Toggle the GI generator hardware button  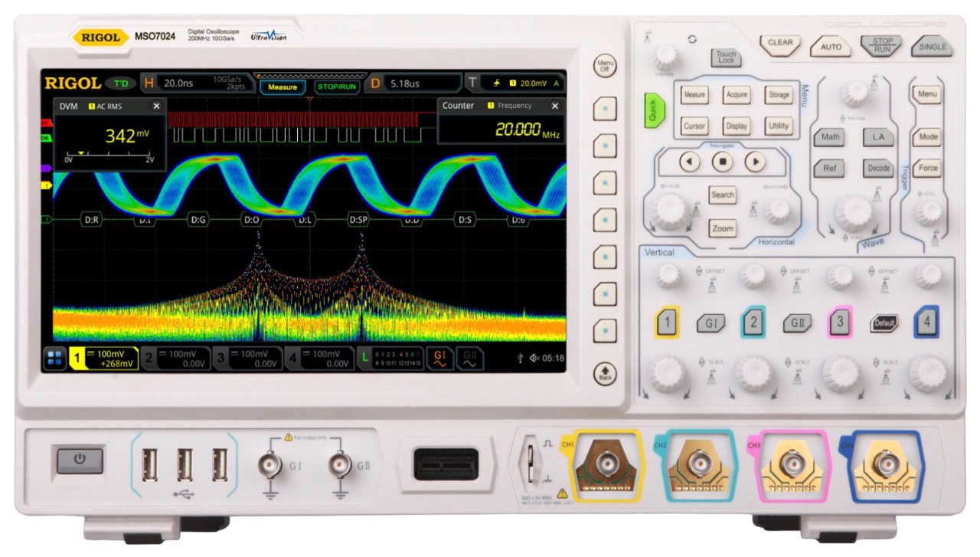click(x=710, y=324)
